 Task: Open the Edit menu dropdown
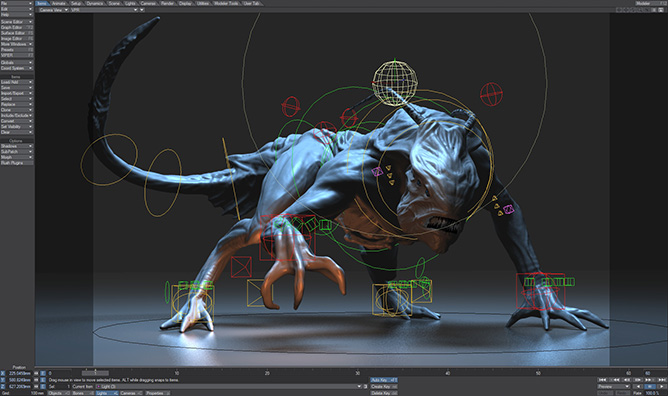click(x=17, y=9)
